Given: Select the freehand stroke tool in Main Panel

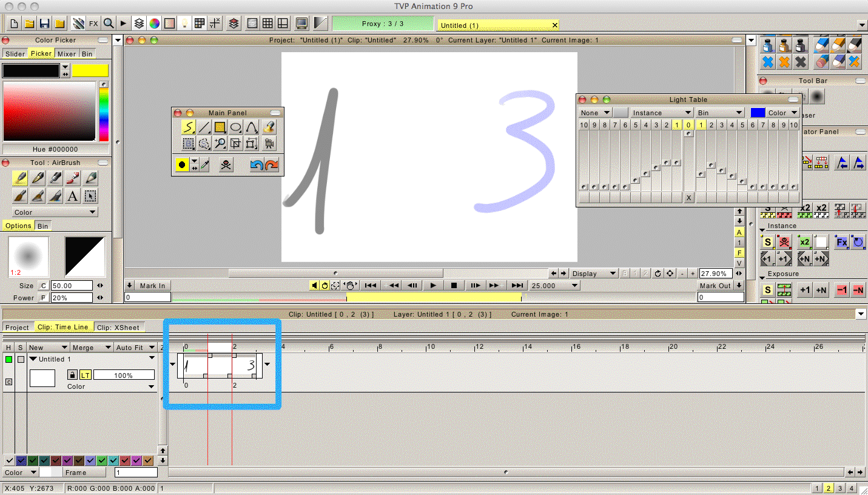Looking at the screenshot, I should pyautogui.click(x=189, y=127).
